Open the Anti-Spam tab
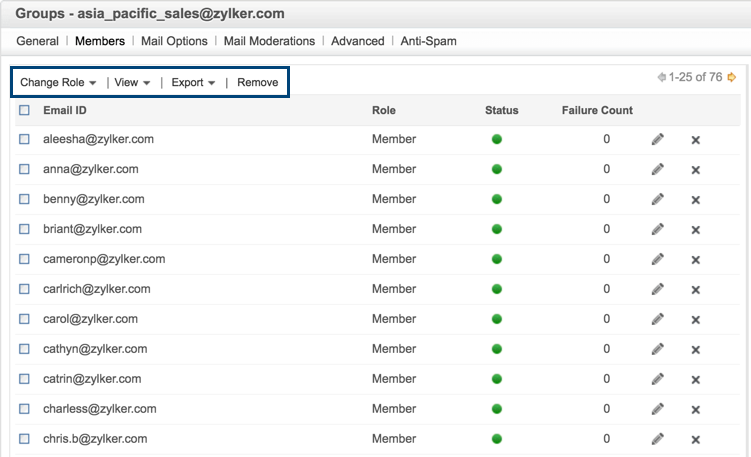Screen dimensions: 751x457 point(428,41)
